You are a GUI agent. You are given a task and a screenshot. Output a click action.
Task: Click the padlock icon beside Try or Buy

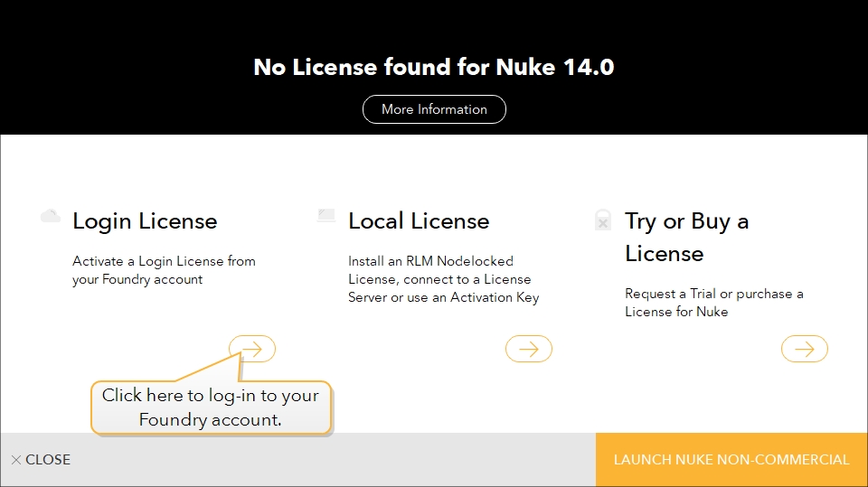603,220
